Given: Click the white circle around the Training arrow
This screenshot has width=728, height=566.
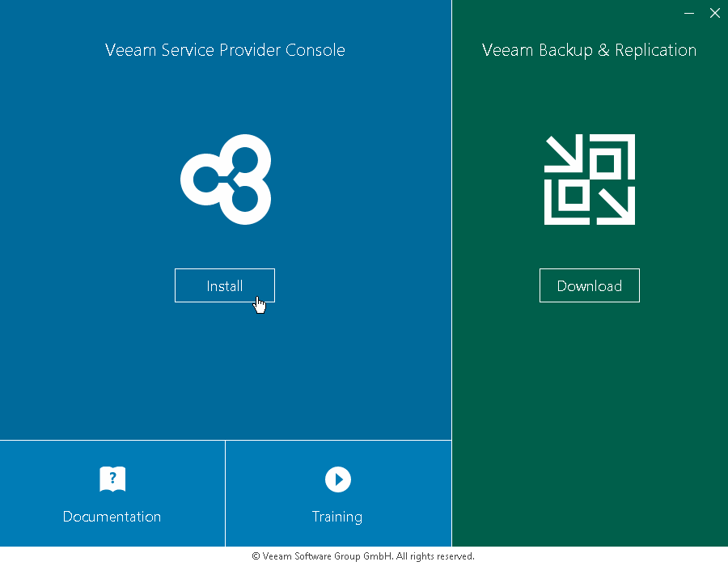Looking at the screenshot, I should pos(329,479).
